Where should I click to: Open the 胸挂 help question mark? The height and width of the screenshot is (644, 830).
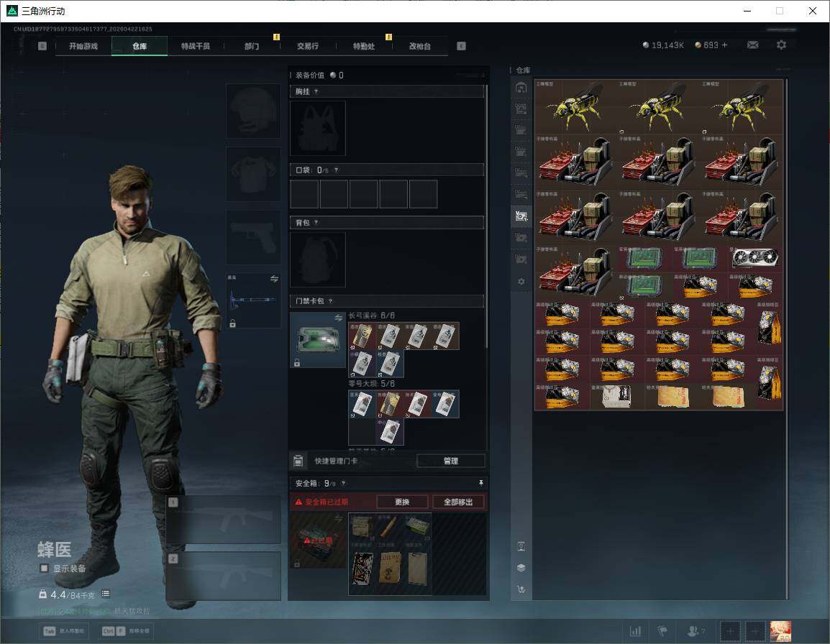[316, 91]
